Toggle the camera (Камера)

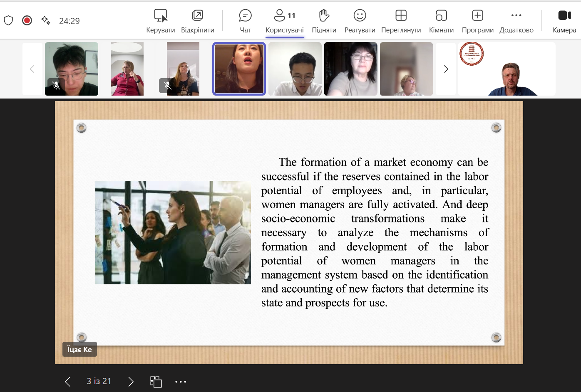click(564, 21)
